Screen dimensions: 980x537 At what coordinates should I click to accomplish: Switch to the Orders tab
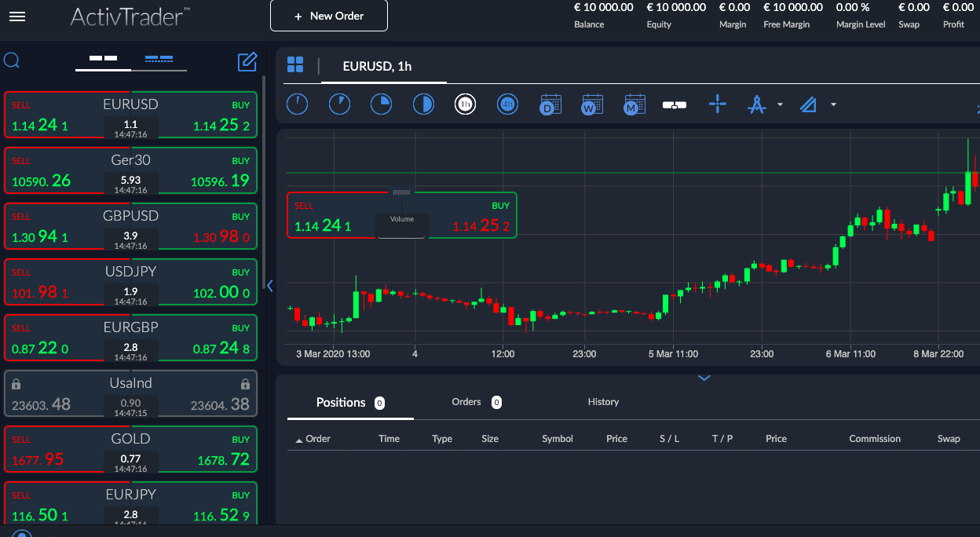466,402
